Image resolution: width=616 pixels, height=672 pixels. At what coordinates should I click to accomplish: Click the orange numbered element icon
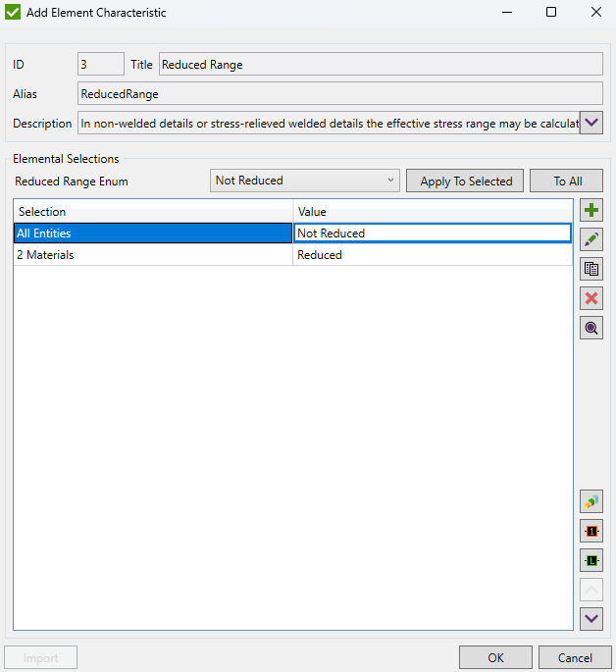[591, 531]
